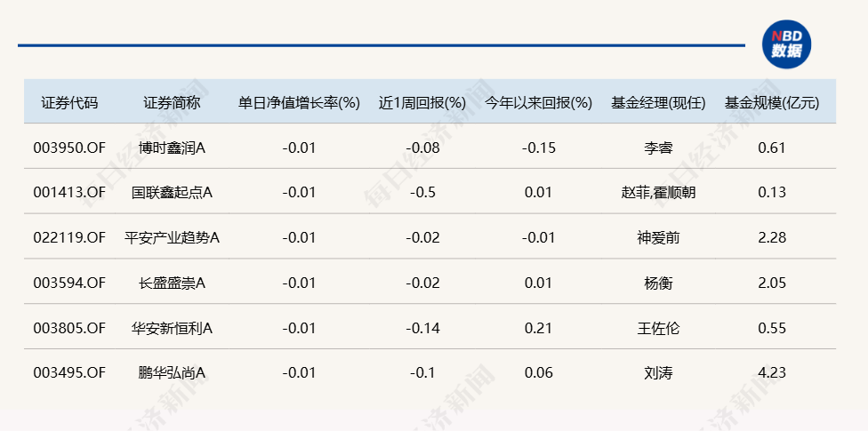Click the year-to-date return value 0.21
Viewport: 868px width, 431px height.
pyautogui.click(x=539, y=328)
